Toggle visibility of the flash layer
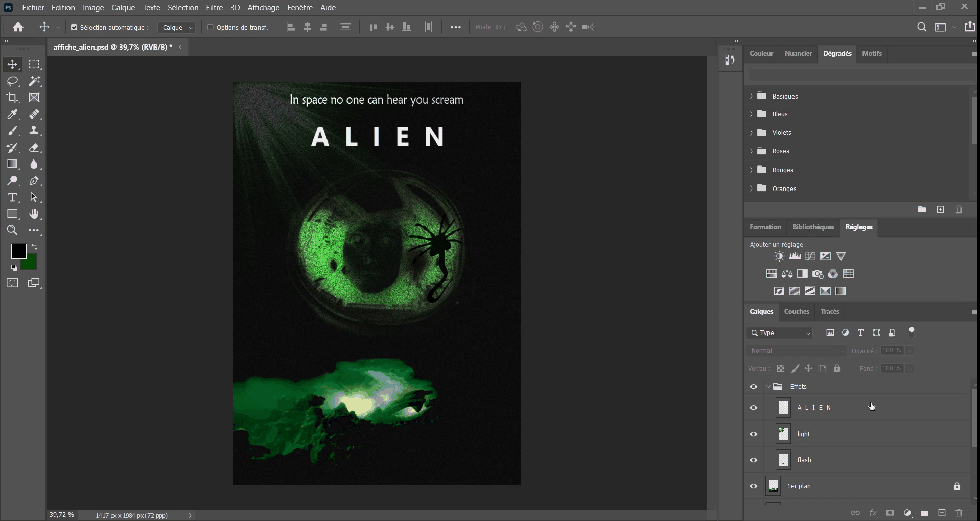 [x=754, y=460]
